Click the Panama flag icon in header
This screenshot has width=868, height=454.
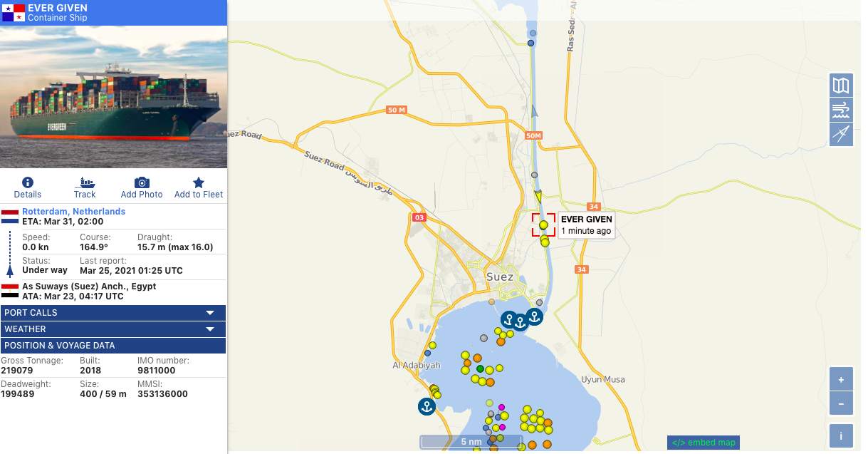(x=14, y=12)
